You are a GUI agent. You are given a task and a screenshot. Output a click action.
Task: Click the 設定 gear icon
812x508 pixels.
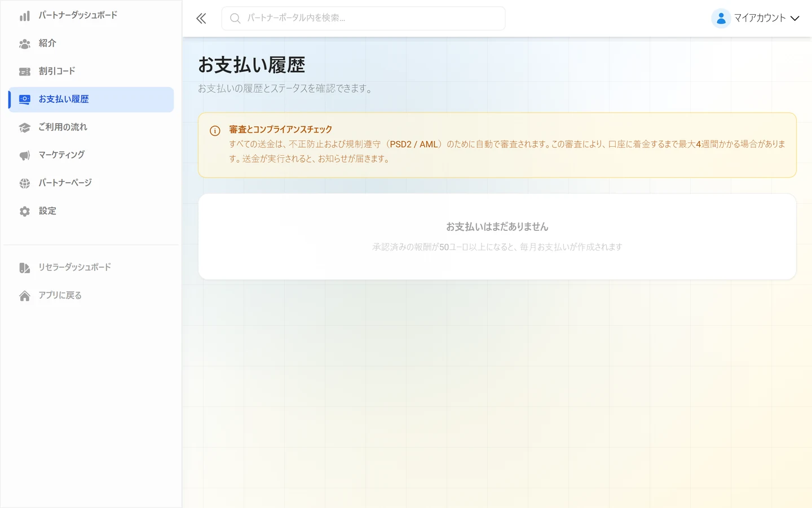(25, 211)
